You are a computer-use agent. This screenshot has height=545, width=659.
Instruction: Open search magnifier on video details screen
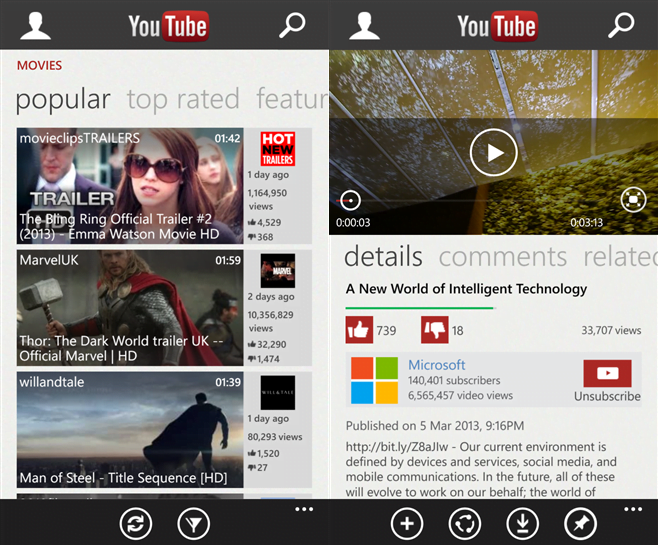(x=621, y=25)
